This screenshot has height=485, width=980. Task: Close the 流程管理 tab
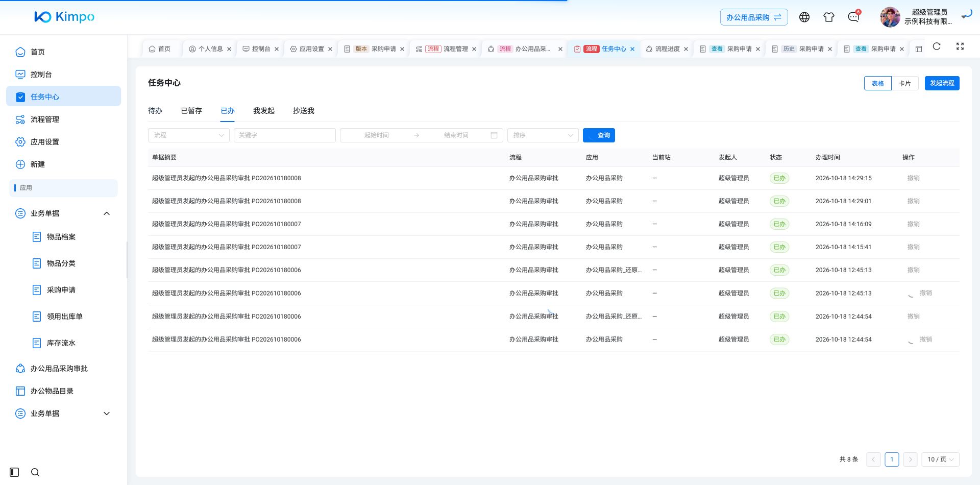[474, 49]
